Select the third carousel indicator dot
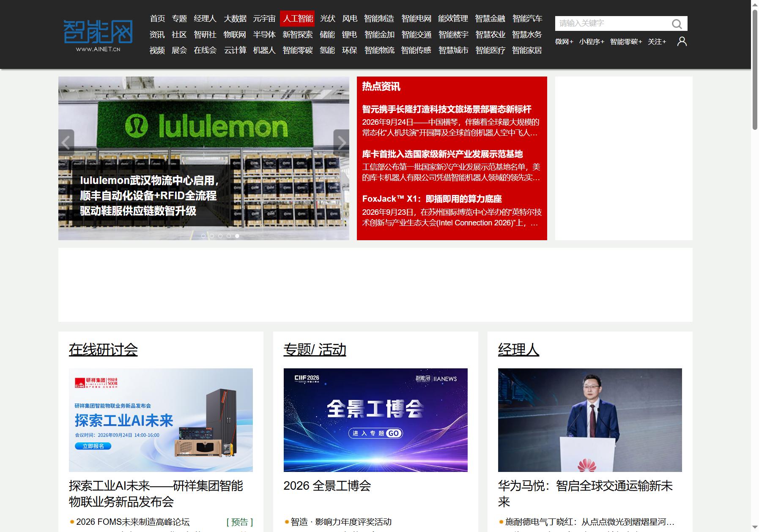Screen dimensions: 759x532 coord(220,236)
